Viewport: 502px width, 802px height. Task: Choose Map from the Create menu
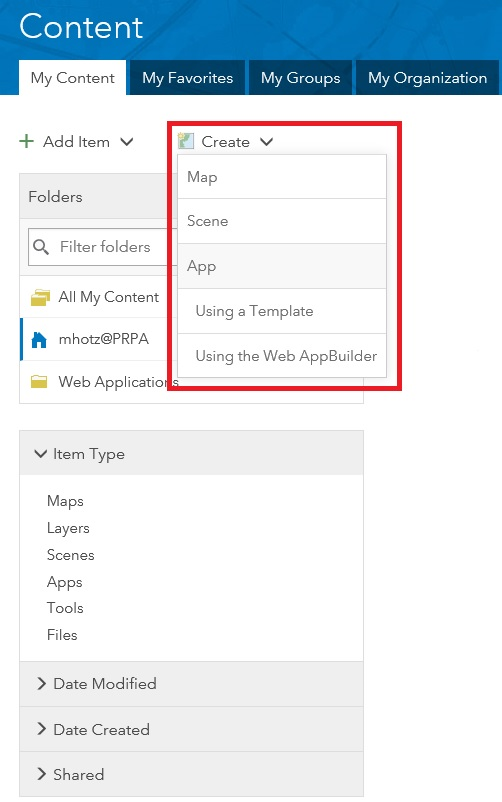click(x=282, y=177)
